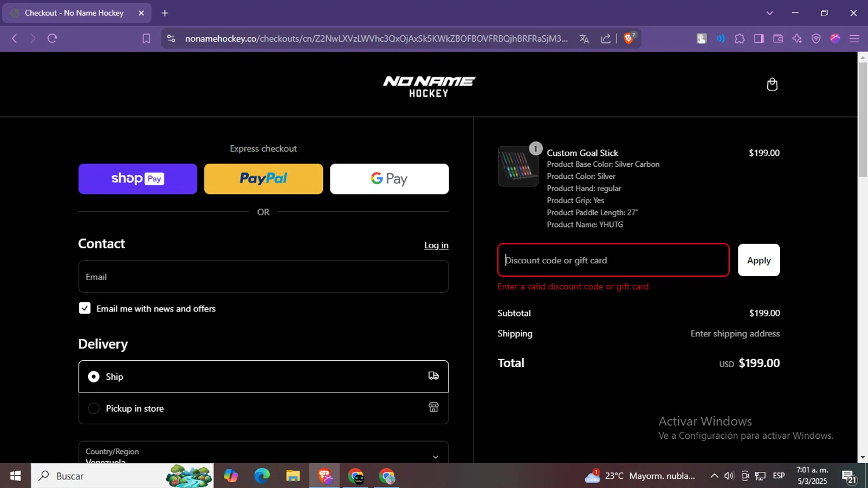Image resolution: width=868 pixels, height=488 pixels.
Task: Close the Checkout - No Name Hockey tab
Action: pyautogui.click(x=141, y=13)
